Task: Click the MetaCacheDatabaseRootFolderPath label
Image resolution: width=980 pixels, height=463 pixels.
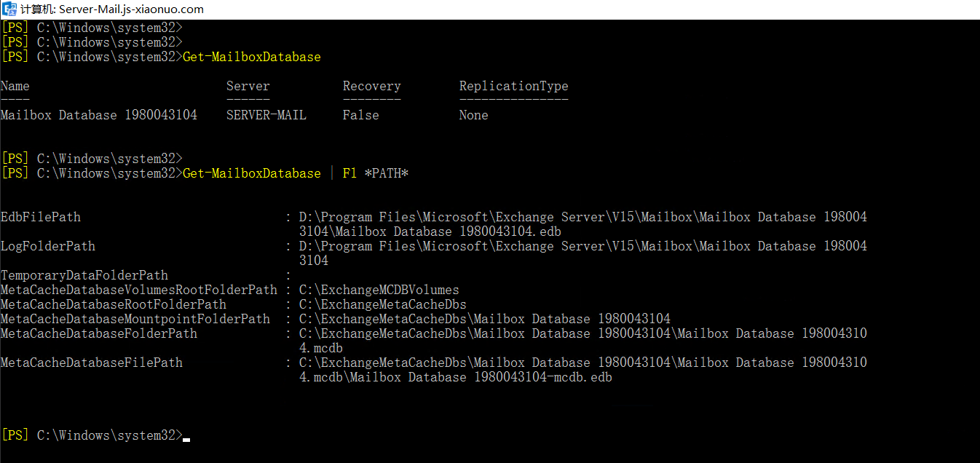Action: 114,304
